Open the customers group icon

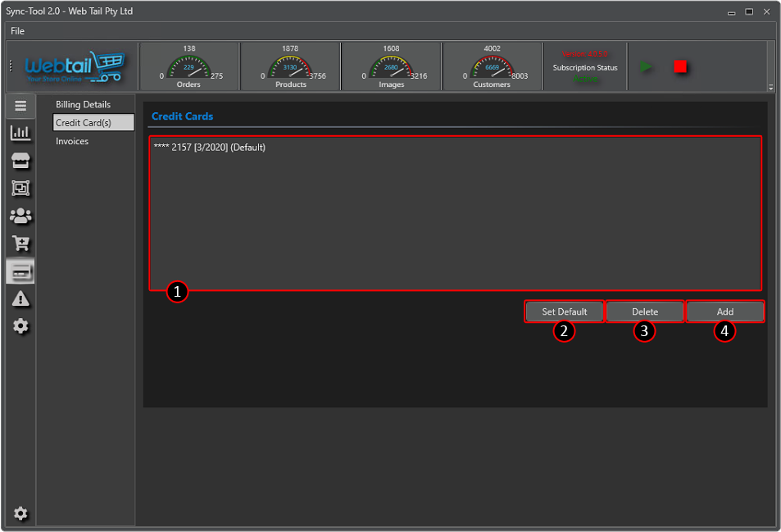[20, 216]
